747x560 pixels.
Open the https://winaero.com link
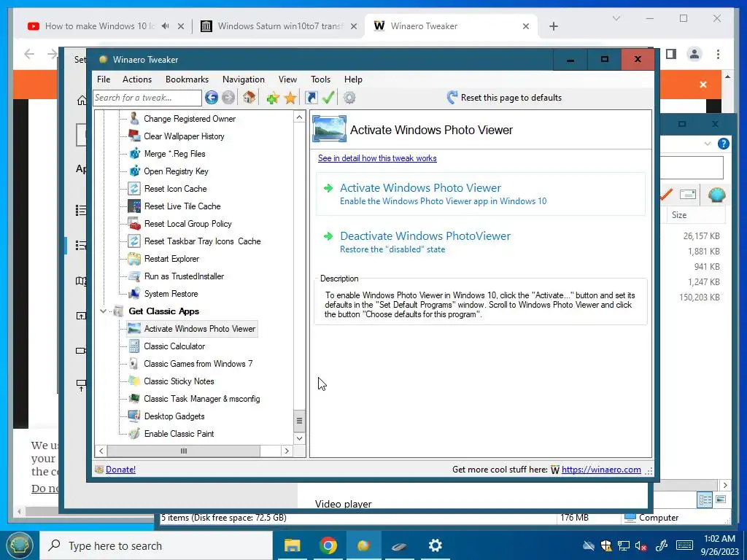(x=601, y=470)
